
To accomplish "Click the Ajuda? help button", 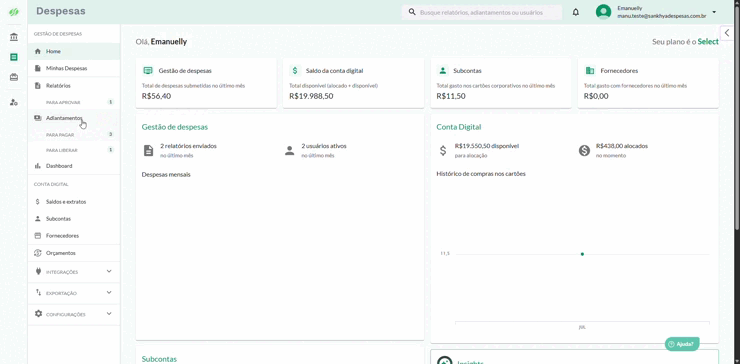I will [682, 344].
